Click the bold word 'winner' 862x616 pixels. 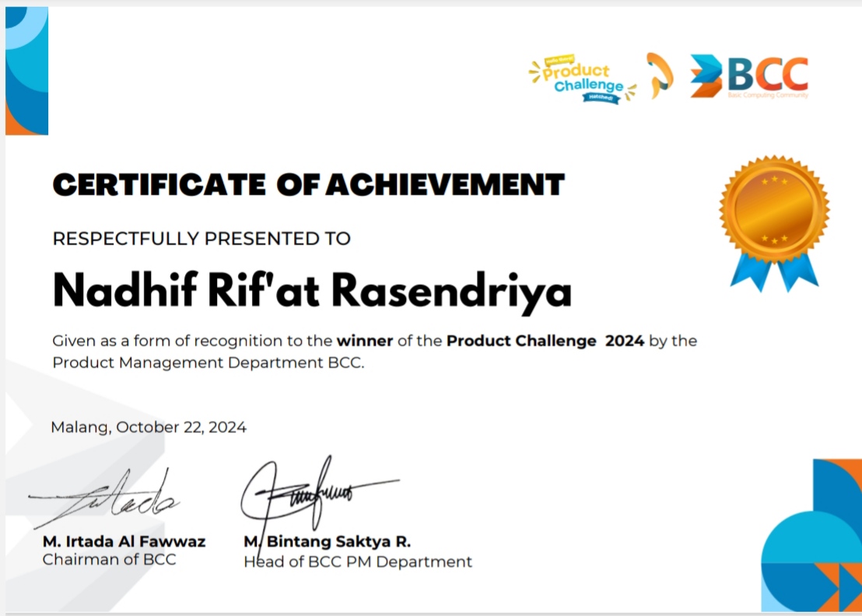364,341
